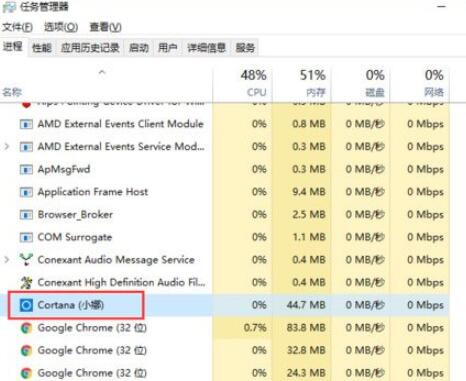Click the Application Frame Host icon

[26, 192]
